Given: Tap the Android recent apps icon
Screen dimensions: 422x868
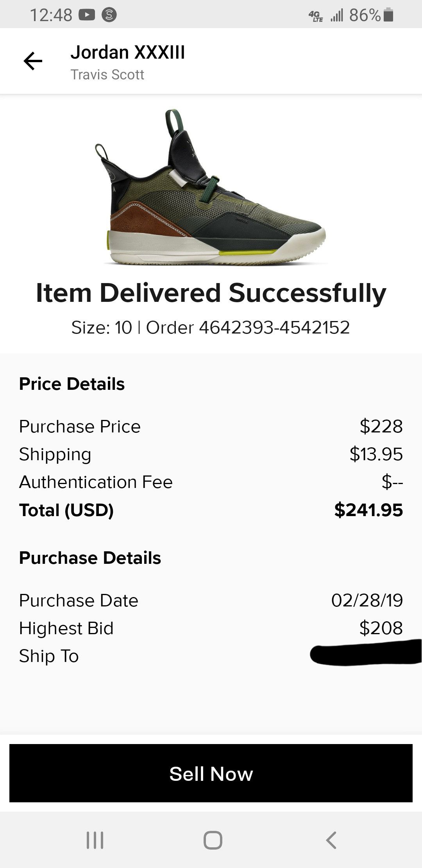Looking at the screenshot, I should [x=95, y=840].
